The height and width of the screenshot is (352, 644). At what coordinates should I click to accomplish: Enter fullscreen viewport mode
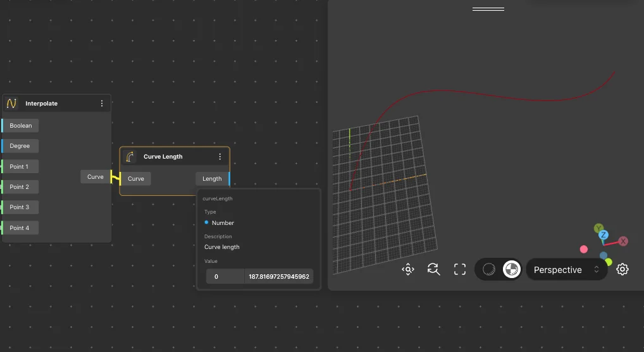click(x=460, y=270)
